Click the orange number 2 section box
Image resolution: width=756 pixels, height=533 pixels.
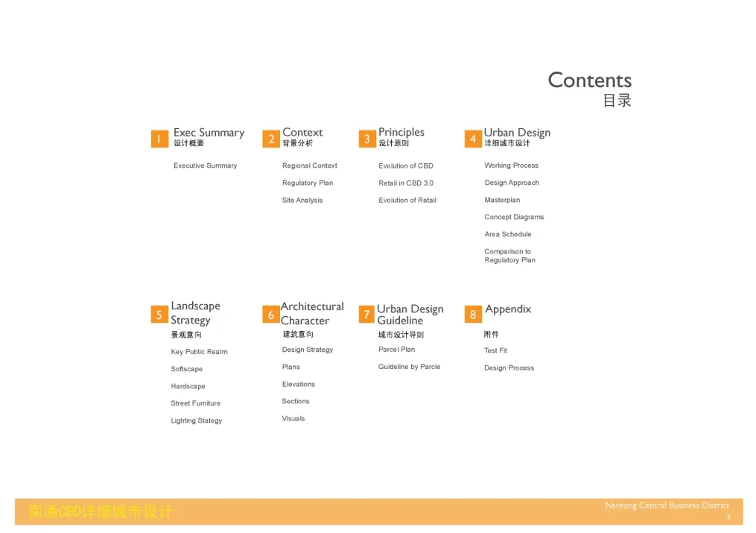point(271,139)
